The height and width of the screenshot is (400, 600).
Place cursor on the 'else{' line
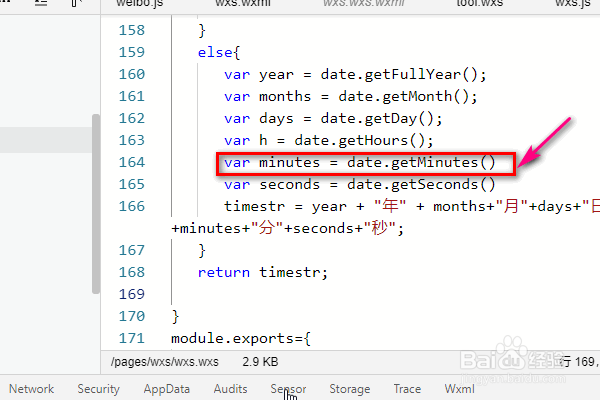(x=219, y=52)
